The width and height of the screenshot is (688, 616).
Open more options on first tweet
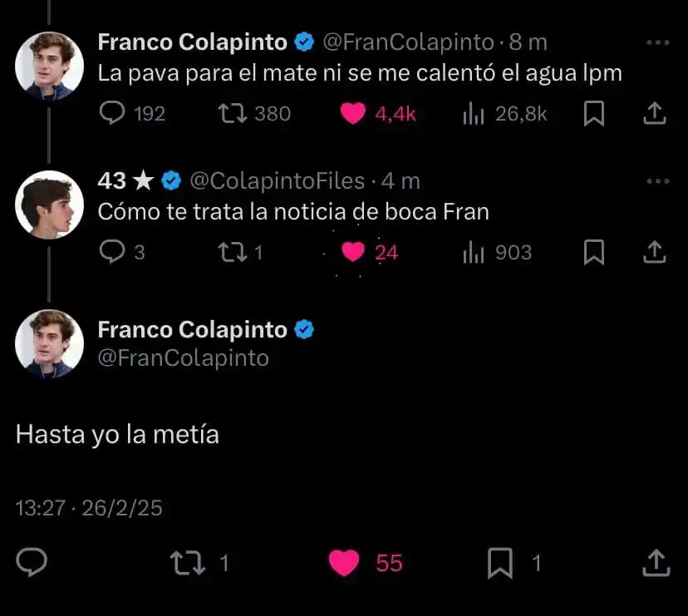(657, 42)
